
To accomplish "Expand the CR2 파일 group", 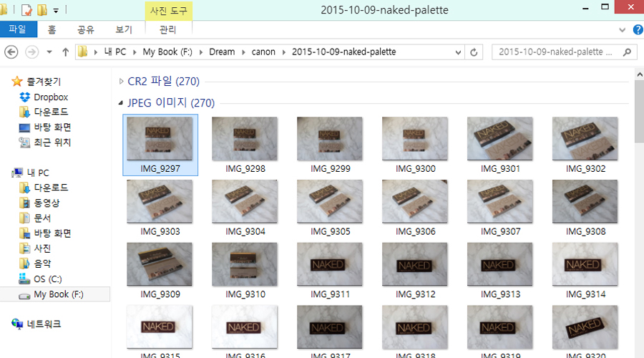I will (121, 81).
